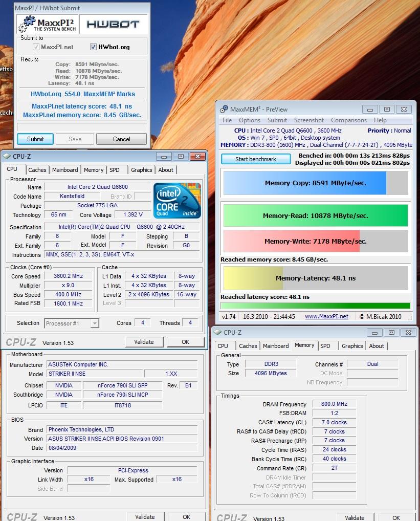Toggle the MaxxPI.net submit checkbox
This screenshot has height=521, width=420.
pyautogui.click(x=36, y=47)
